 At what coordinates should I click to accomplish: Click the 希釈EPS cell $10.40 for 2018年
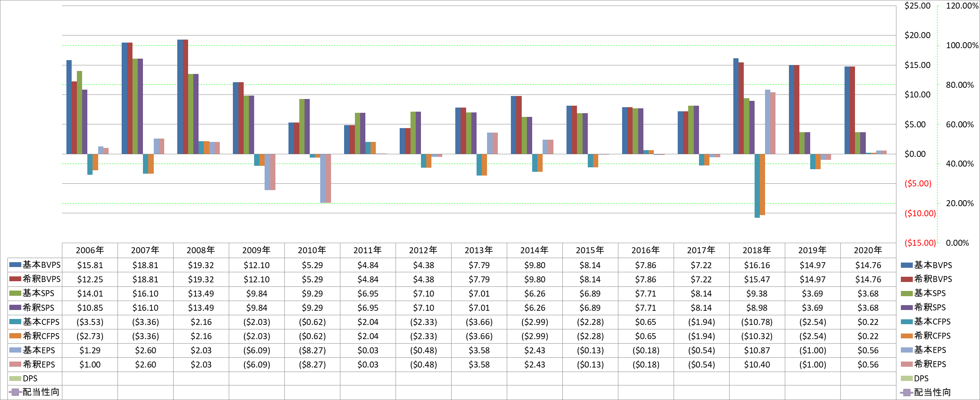point(757,365)
